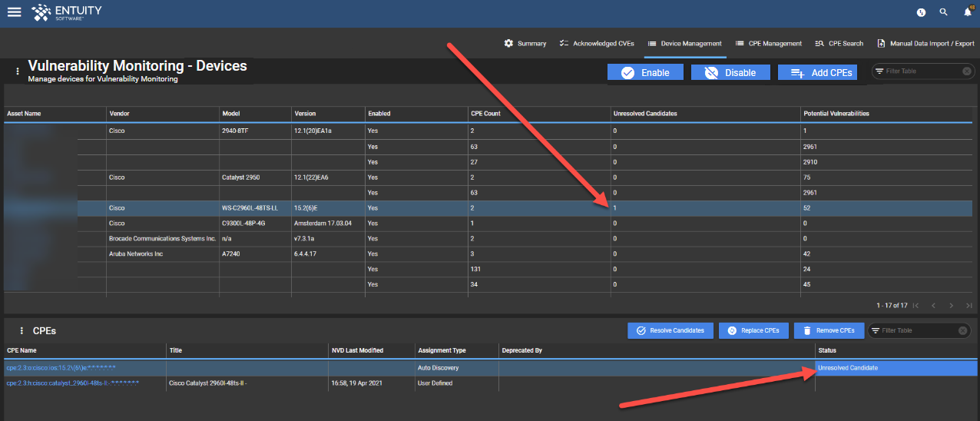Go to the next page of devices

(952, 306)
